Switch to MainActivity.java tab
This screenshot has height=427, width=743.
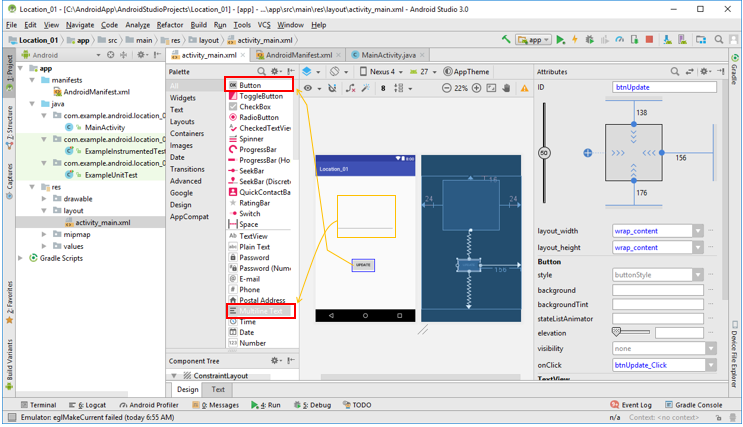388,55
